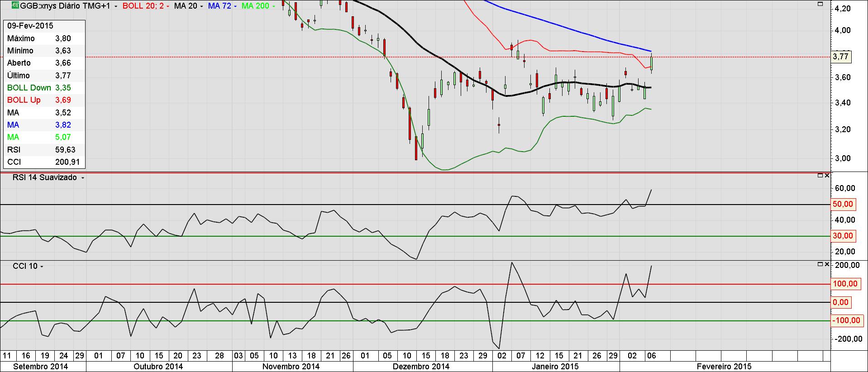Select the CCI 100,00 level marker

coord(845,284)
